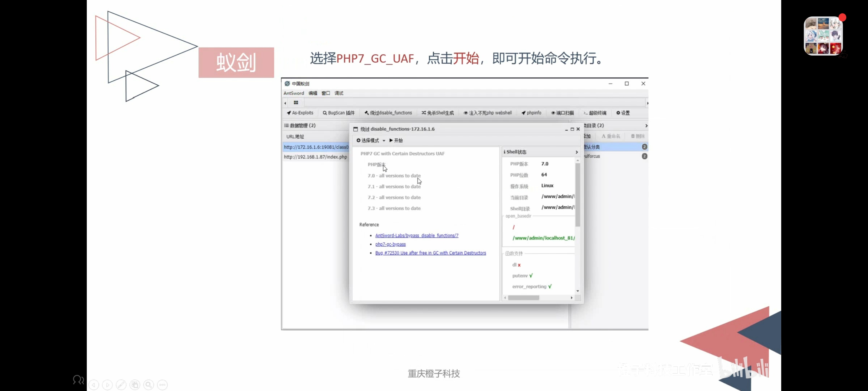Image resolution: width=868 pixels, height=391 pixels.
Task: Open the 端口扫描 port scanner
Action: coord(562,113)
